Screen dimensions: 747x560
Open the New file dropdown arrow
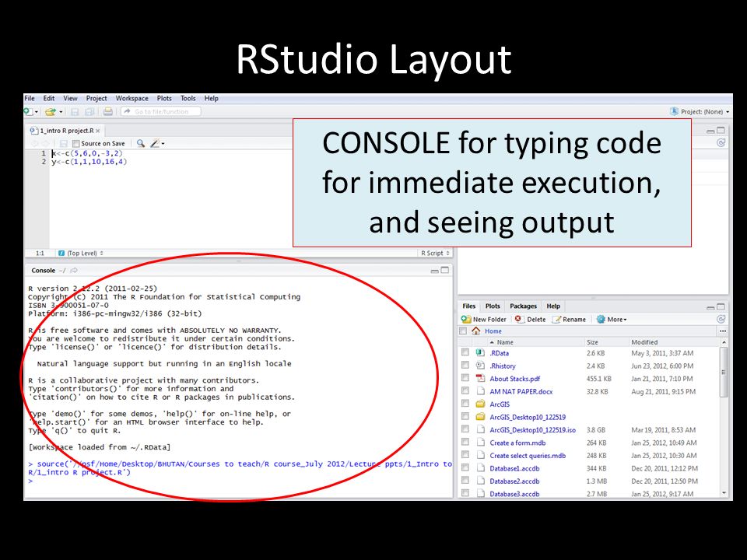pos(37,112)
